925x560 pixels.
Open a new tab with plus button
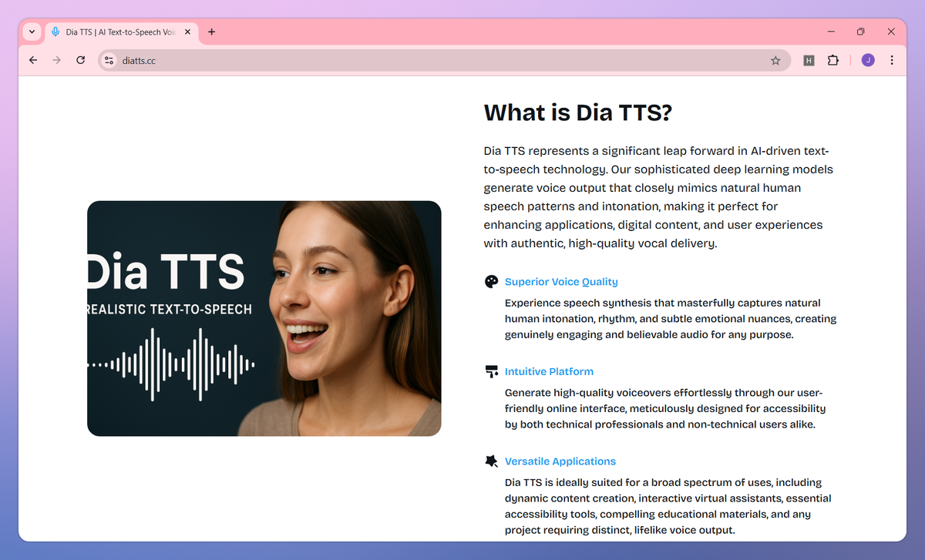212,32
